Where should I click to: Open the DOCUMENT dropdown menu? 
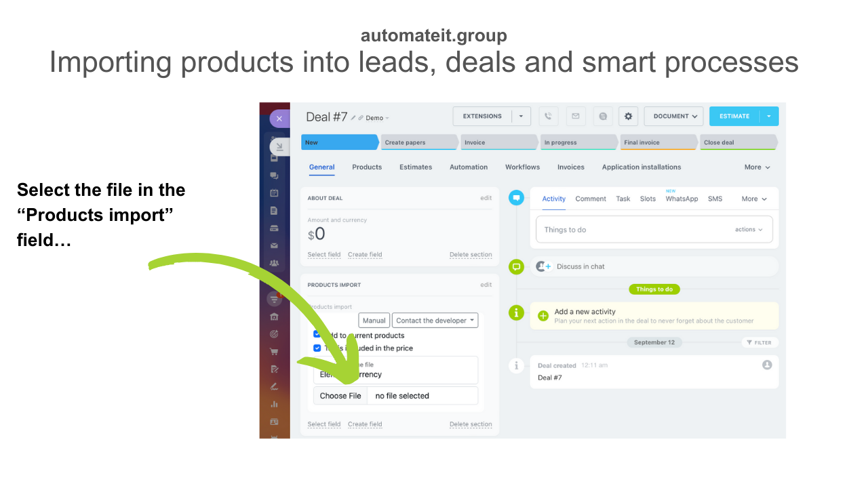tap(673, 117)
